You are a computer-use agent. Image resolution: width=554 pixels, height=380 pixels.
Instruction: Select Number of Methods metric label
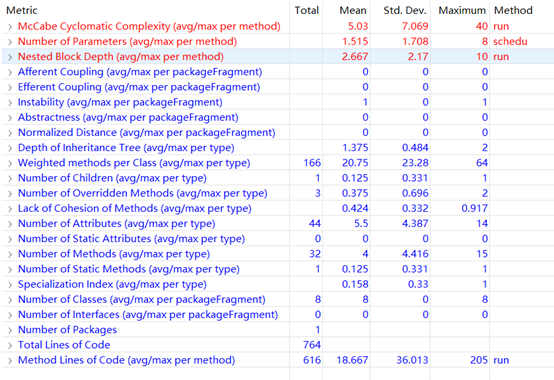[x=114, y=254]
